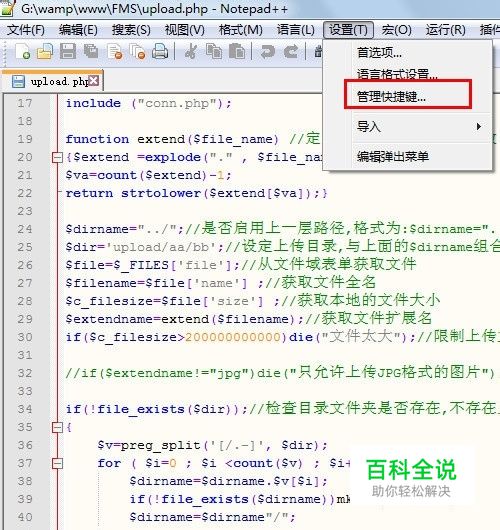
Task: Open the 编辑(E) menu
Action: [78, 30]
